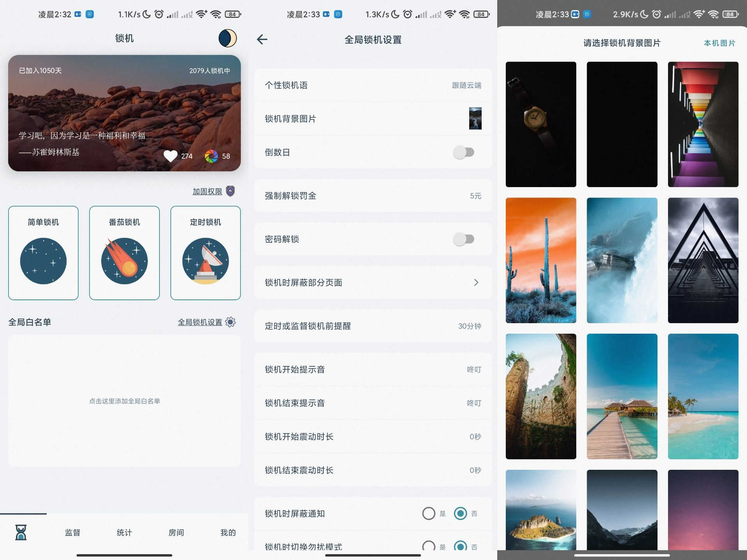Toggle the 倒数日 switch
The image size is (747, 560).
pyautogui.click(x=464, y=152)
